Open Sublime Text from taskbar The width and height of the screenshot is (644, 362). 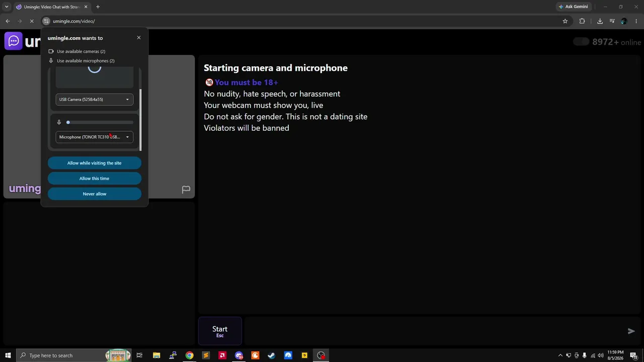coord(206,355)
